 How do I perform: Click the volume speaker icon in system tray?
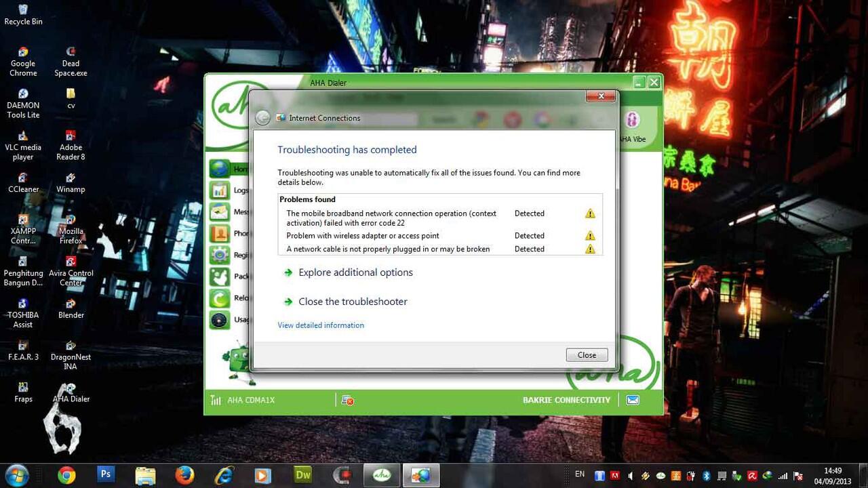click(631, 476)
